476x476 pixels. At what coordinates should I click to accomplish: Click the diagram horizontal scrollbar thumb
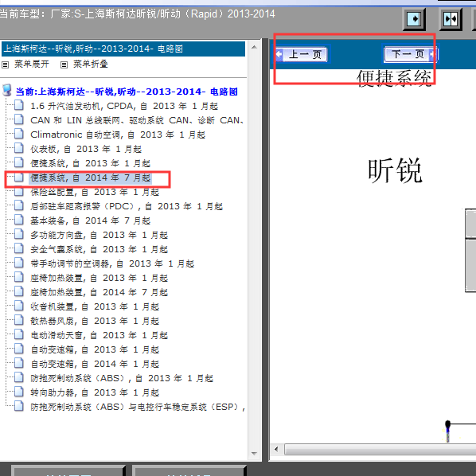[380, 449]
